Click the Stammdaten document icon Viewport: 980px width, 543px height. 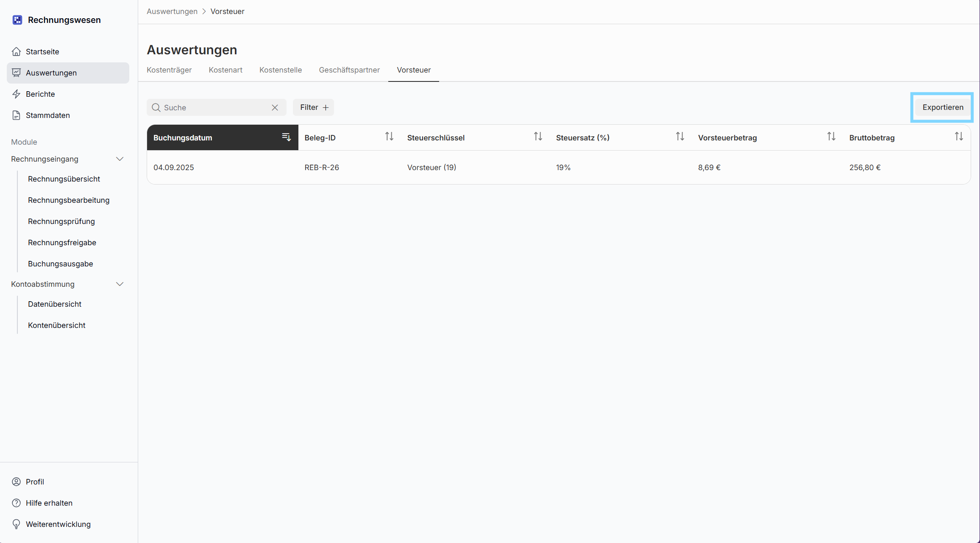(16, 115)
